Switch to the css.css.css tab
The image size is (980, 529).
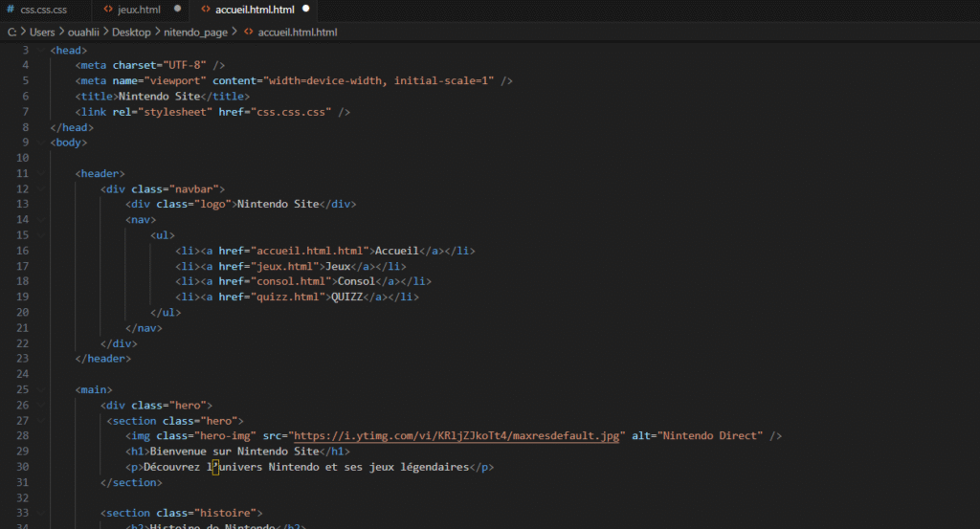[x=45, y=9]
